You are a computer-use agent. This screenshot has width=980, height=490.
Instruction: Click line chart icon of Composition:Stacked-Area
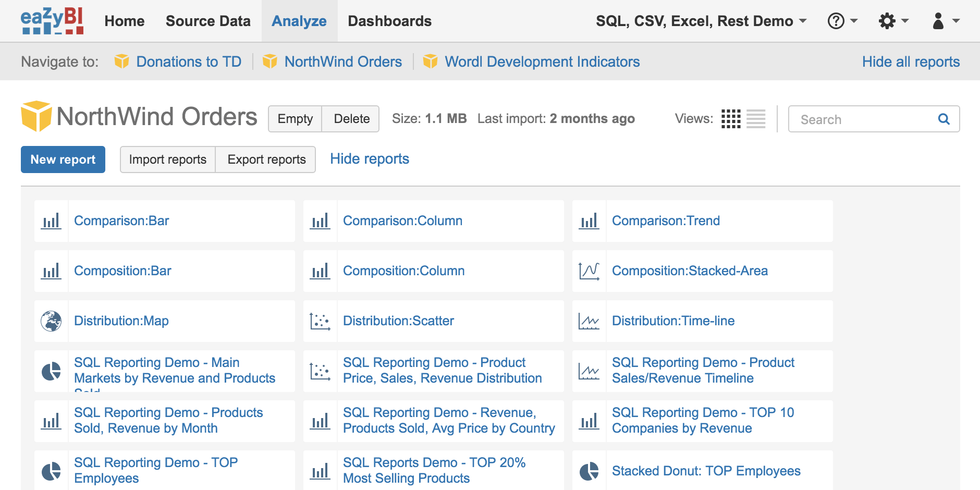pos(589,271)
